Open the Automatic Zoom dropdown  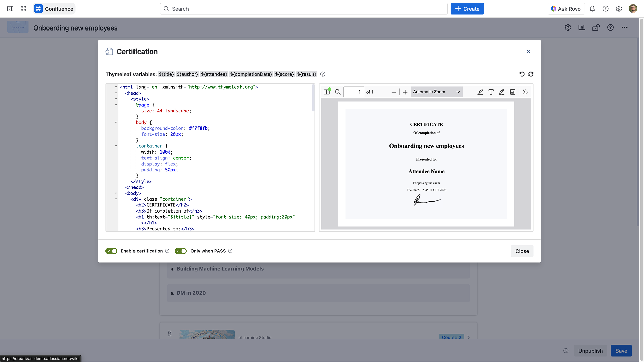pos(436,92)
